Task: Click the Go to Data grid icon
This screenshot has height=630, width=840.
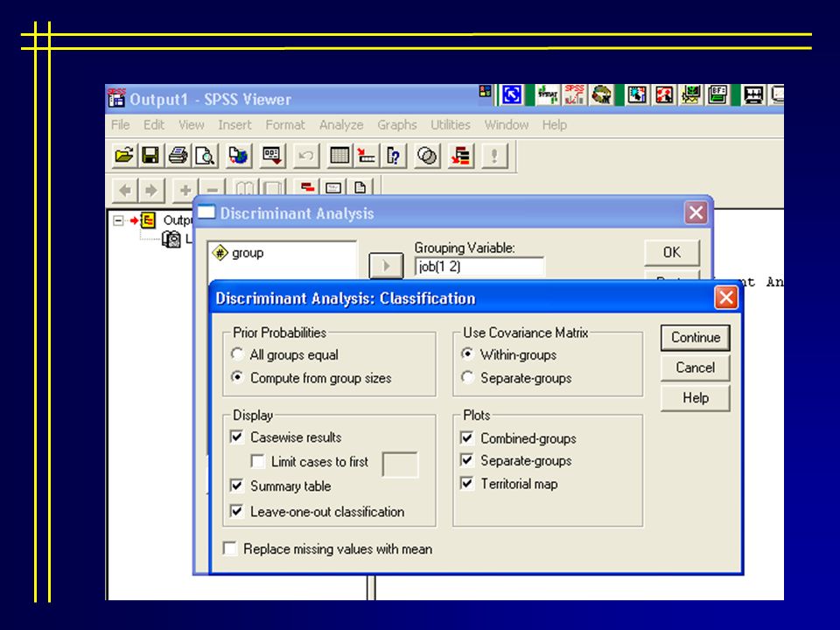Action: click(339, 156)
